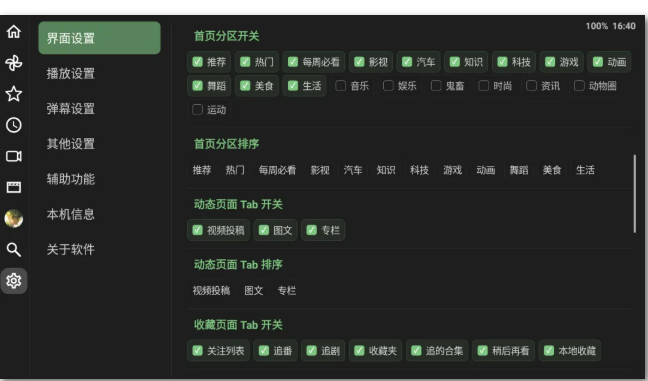Select 动画 in 首页分区排序 row
The height and width of the screenshot is (381, 648).
[486, 170]
